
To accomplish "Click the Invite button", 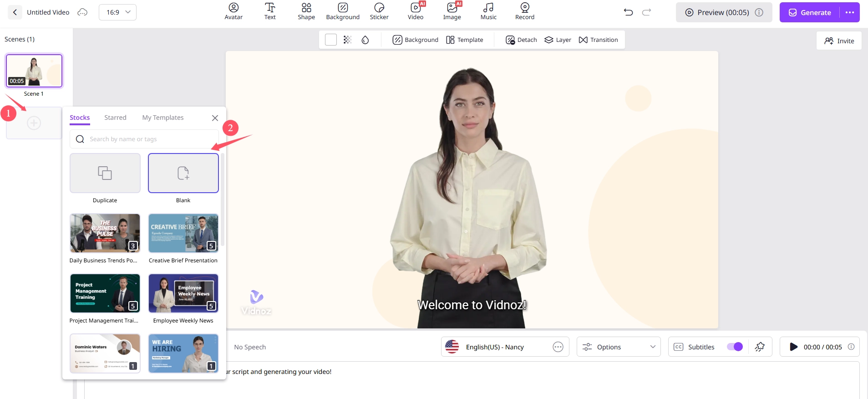I will 839,41.
